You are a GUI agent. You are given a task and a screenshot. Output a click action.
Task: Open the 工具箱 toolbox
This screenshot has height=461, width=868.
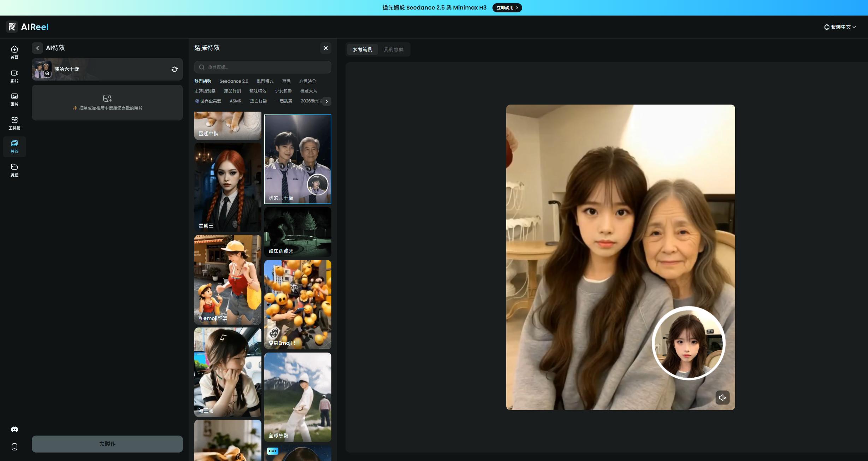point(14,123)
